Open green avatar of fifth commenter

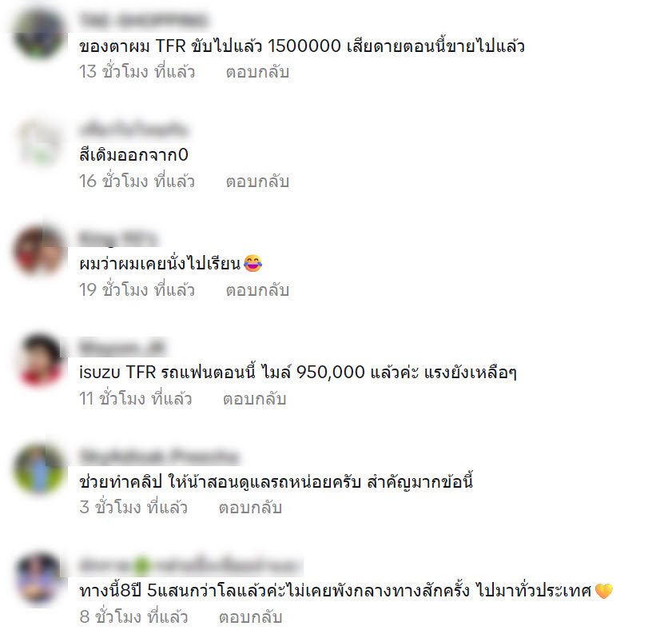39,470
